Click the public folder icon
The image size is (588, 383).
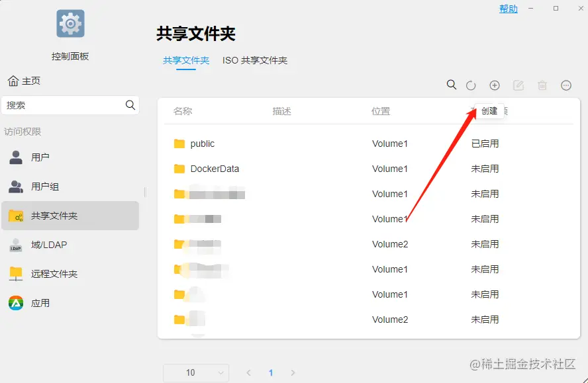point(179,144)
